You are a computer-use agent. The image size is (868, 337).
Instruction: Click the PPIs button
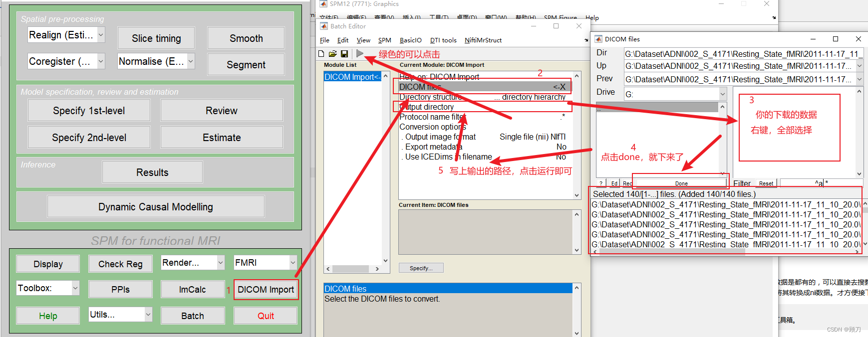[120, 290]
